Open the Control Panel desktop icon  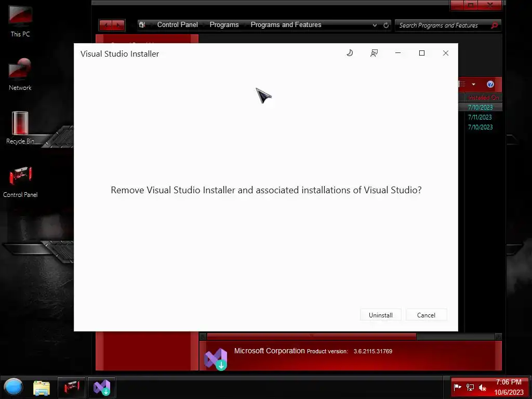point(20,181)
